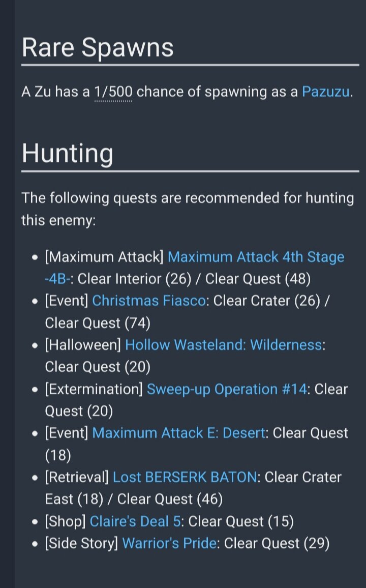Click the 1/500 dotted-underline chance text
The height and width of the screenshot is (588, 366).
pos(113,92)
